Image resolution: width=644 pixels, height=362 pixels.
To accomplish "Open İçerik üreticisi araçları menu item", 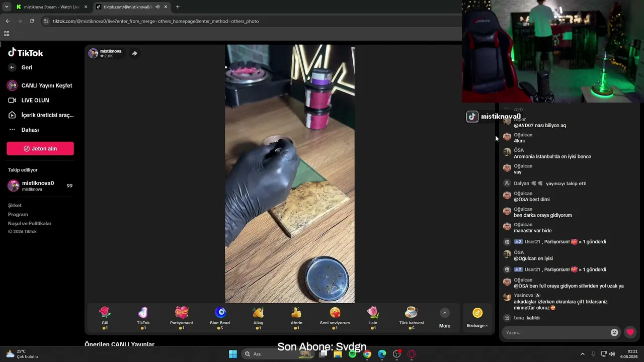I will coord(41,115).
